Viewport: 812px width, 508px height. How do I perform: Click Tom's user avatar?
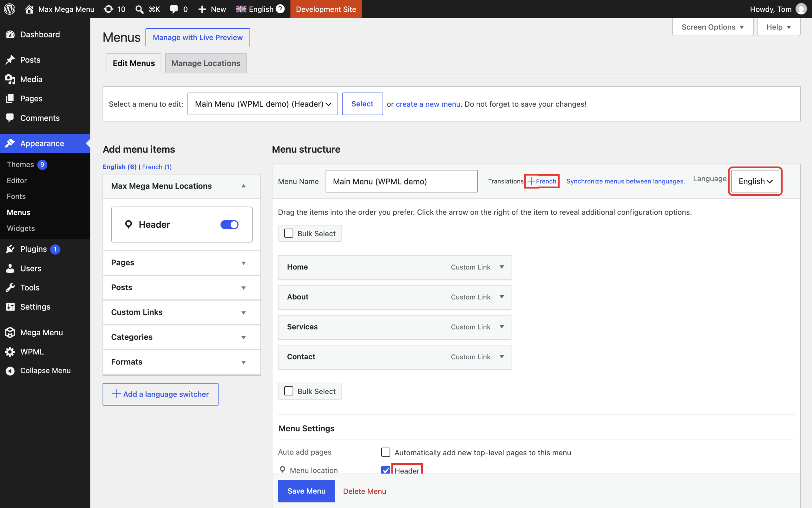click(x=801, y=9)
